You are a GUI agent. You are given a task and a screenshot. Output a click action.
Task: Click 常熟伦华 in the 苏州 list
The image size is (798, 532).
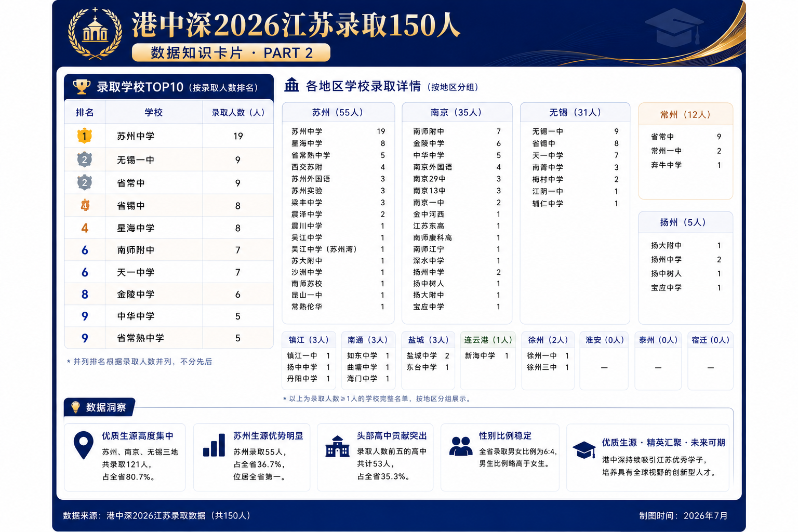(x=307, y=307)
